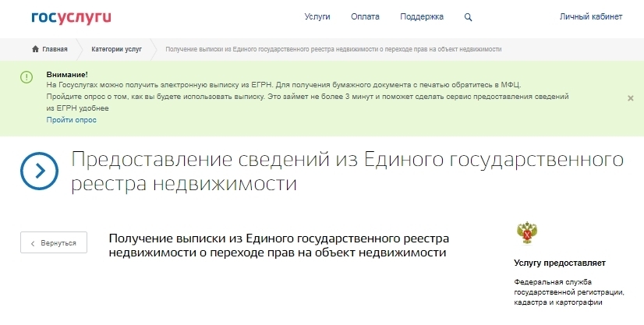Click the Получение выписки subheading
Image resolution: width=644 pixels, height=325 pixels.
pos(279,245)
